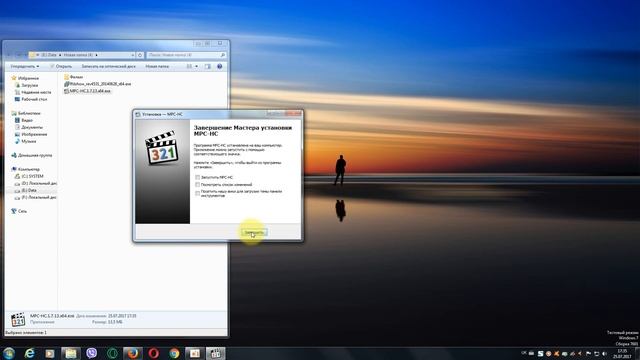The image size is (640, 360).
Task: Click 'Новая папка' in the Explorer toolbar
Action: (157, 66)
